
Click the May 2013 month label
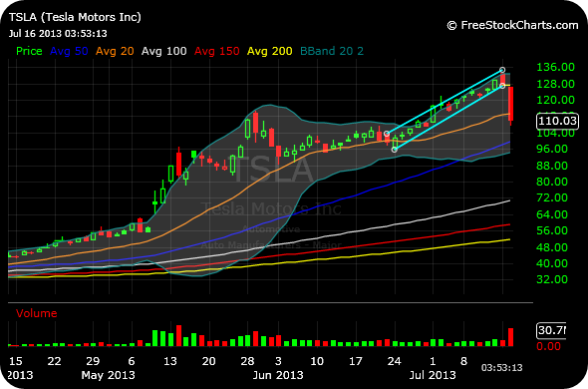tap(108, 375)
